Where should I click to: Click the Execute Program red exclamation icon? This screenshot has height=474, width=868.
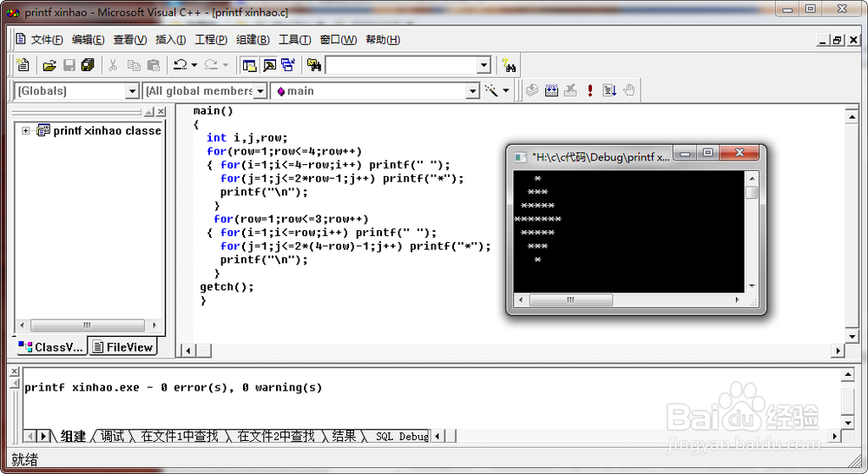[590, 90]
